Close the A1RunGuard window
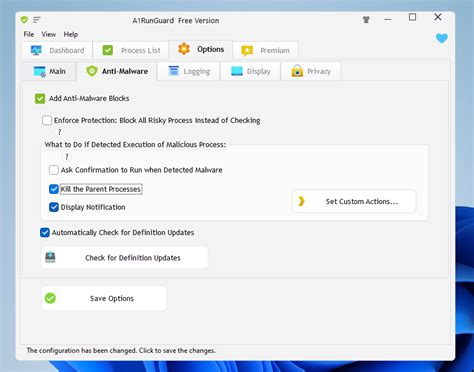The height and width of the screenshot is (372, 474). pos(438,17)
